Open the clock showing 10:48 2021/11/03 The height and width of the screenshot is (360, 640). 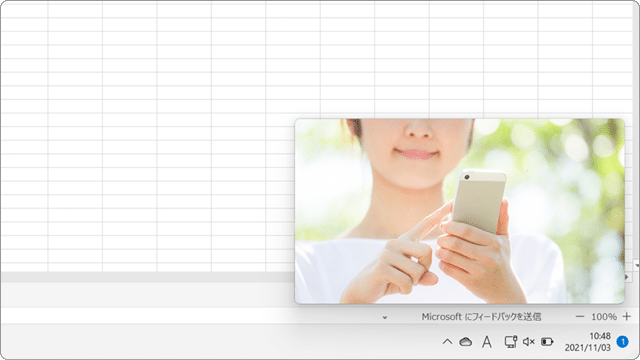click(588, 342)
